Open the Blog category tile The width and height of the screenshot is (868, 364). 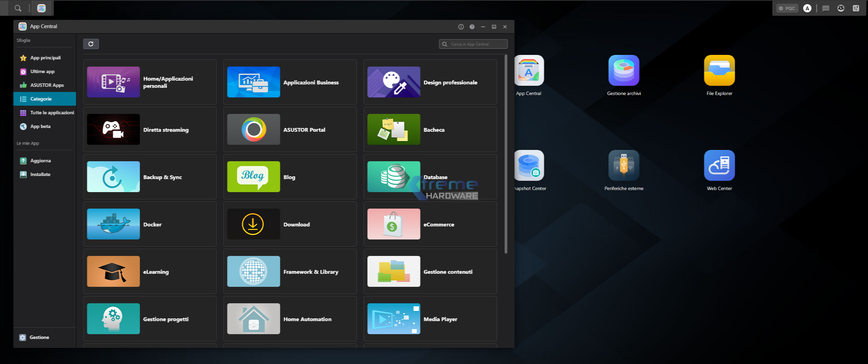point(290,177)
